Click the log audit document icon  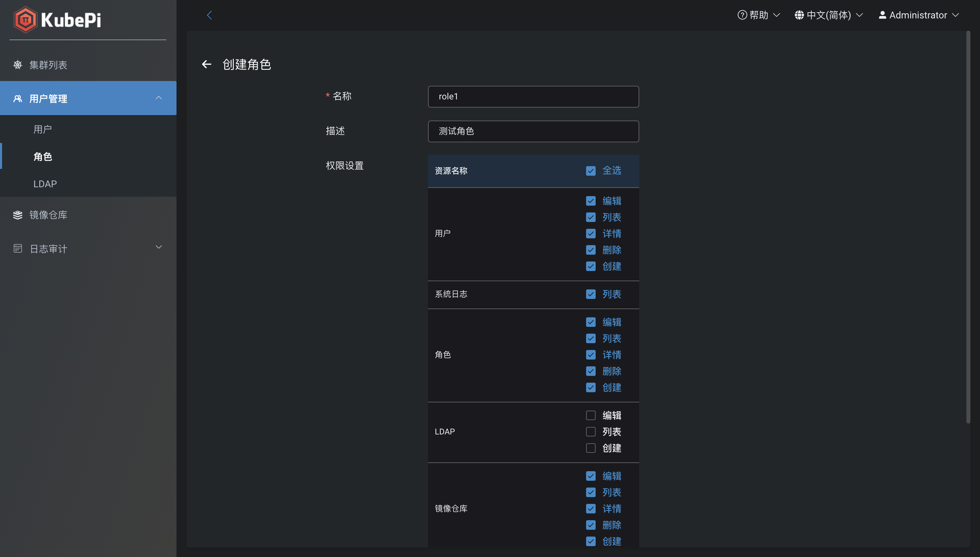(x=18, y=249)
